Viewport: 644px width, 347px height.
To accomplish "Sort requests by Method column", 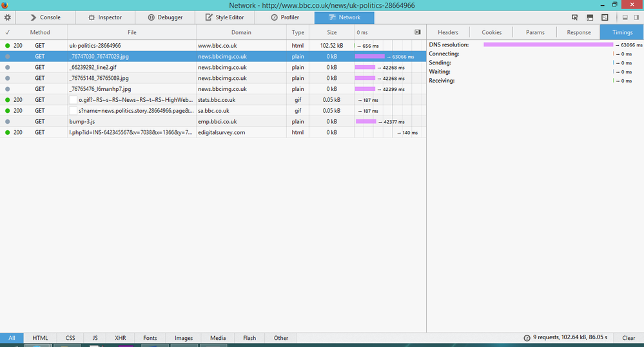I will (x=40, y=32).
